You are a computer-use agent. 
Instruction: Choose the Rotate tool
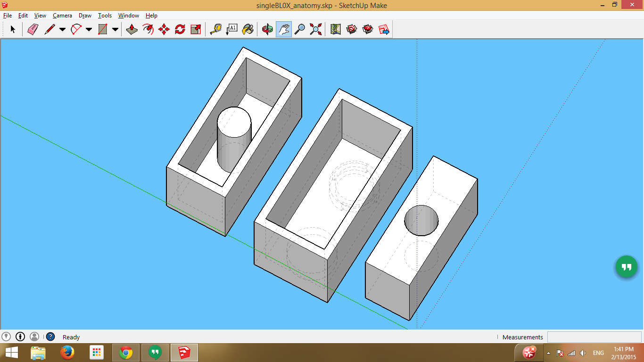pos(180,29)
